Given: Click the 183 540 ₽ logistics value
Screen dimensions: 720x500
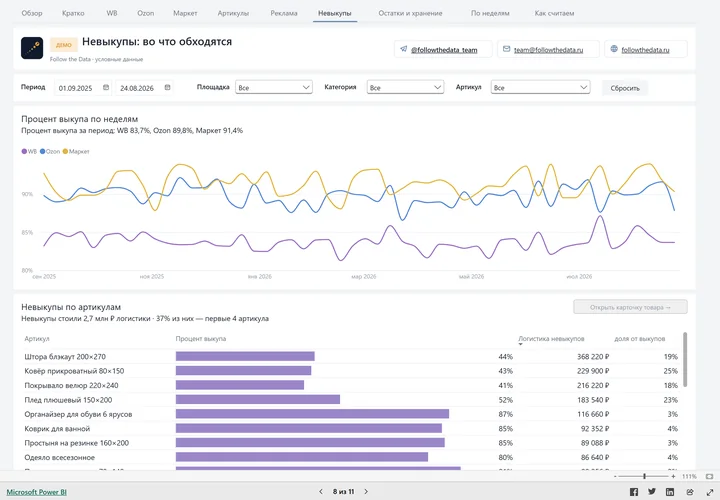Looking at the screenshot, I should click(593, 399).
